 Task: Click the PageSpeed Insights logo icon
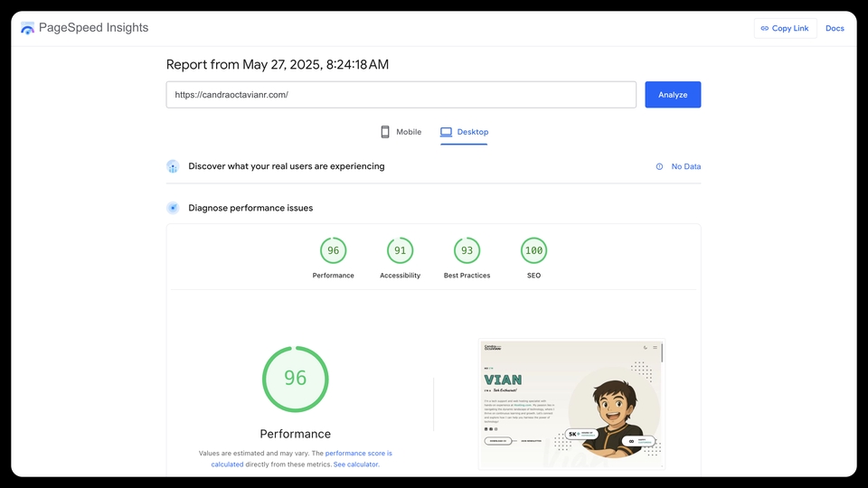27,28
